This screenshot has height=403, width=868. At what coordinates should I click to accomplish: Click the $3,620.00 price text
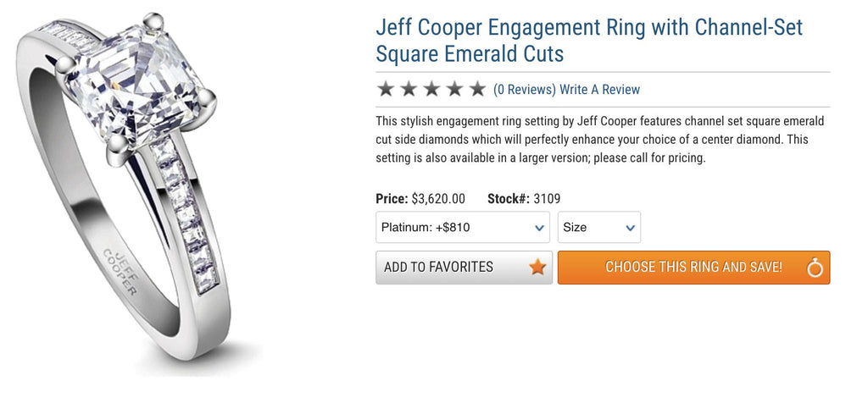coord(437,199)
